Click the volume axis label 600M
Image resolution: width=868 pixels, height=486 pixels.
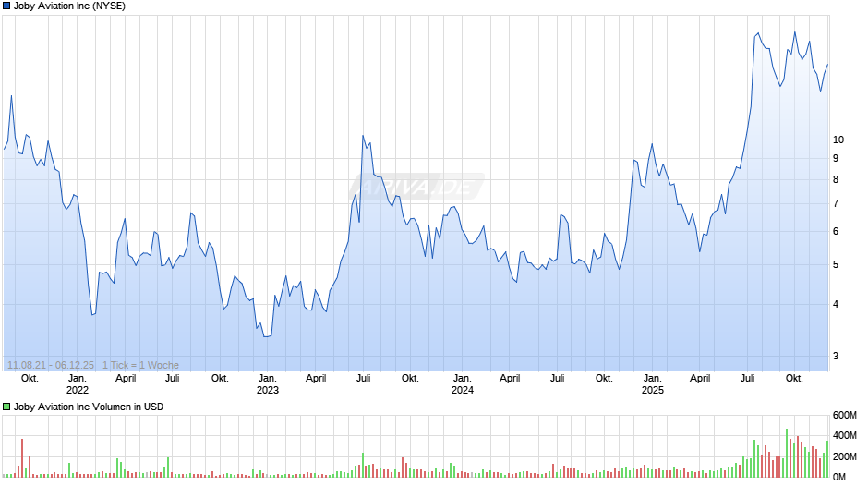pyautogui.click(x=845, y=415)
